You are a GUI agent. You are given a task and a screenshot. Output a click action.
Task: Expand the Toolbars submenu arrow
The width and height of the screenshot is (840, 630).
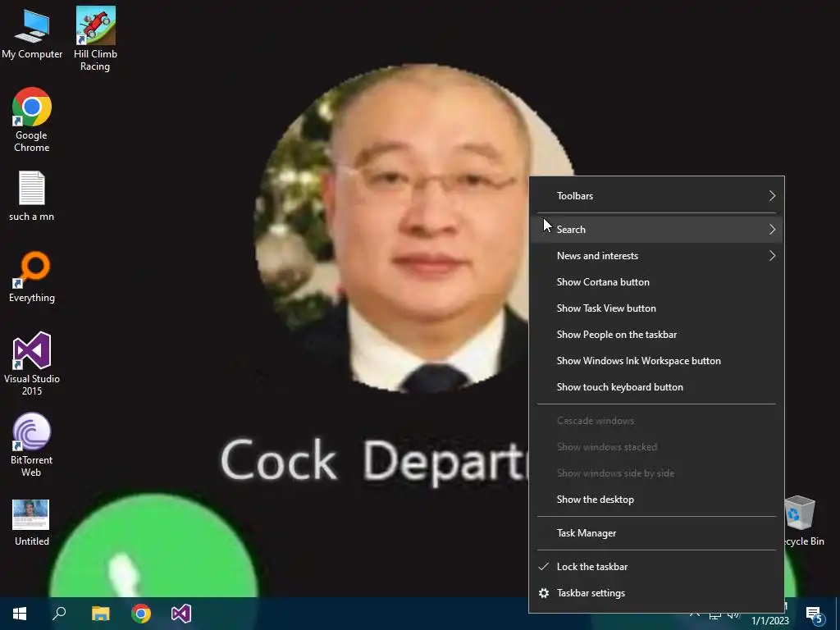[x=772, y=195]
